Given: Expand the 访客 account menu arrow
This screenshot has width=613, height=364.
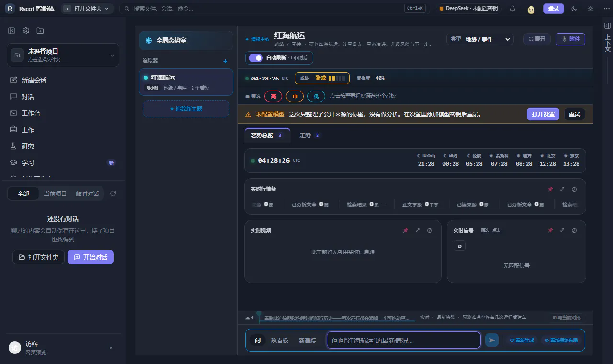Looking at the screenshot, I should [111, 348].
